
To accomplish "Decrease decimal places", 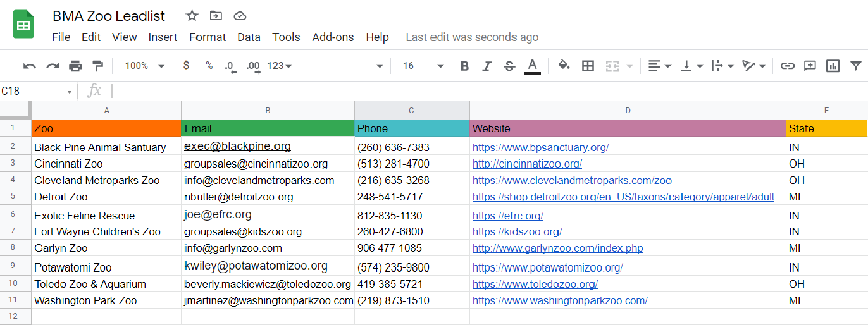I will click(230, 66).
